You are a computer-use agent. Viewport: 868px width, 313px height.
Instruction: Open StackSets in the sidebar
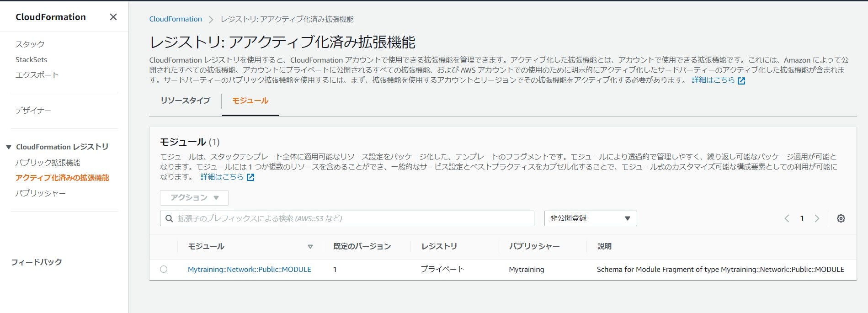(31, 59)
